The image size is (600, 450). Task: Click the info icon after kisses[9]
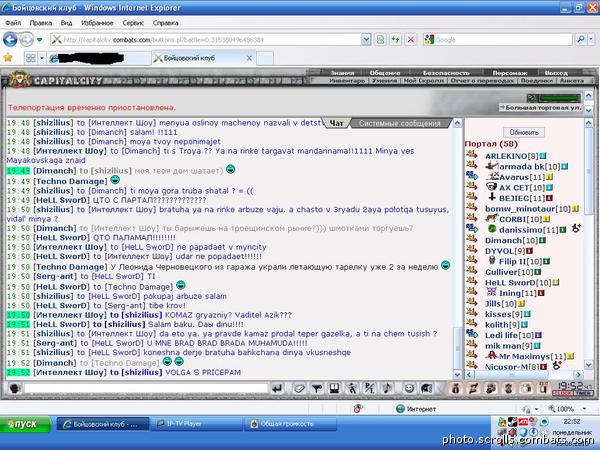tap(527, 314)
